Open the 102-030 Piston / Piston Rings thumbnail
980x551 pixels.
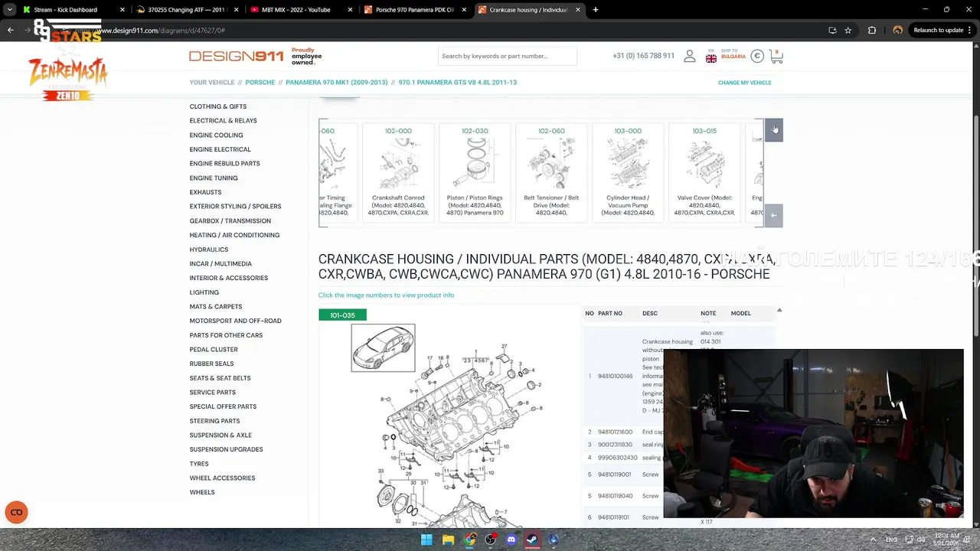(x=475, y=172)
